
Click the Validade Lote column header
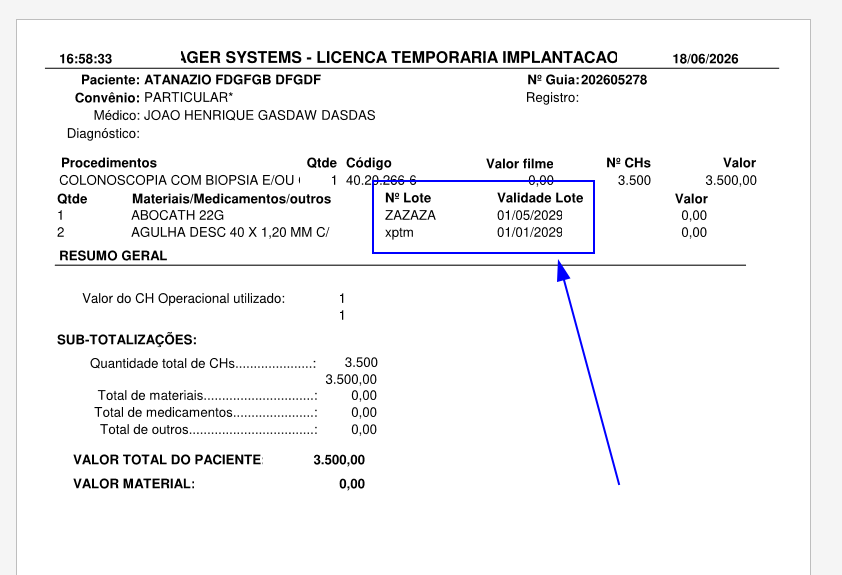[x=540, y=198]
